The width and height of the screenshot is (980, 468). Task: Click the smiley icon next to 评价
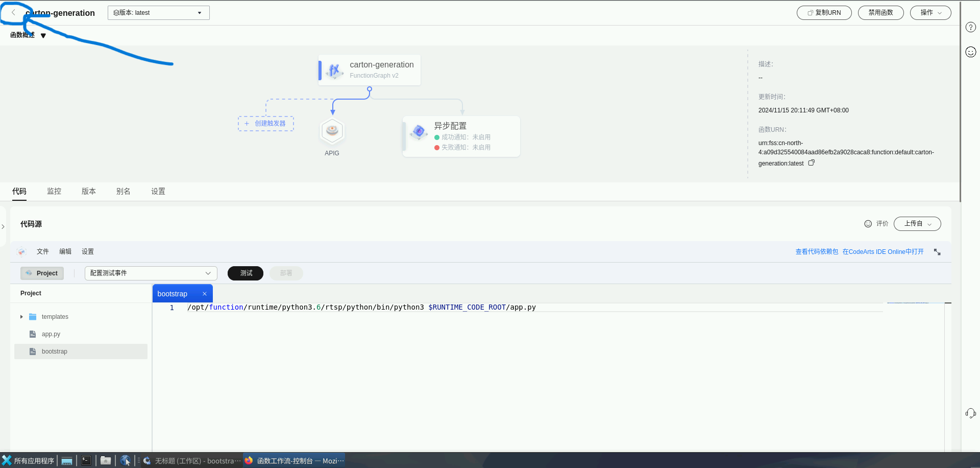[x=868, y=224]
